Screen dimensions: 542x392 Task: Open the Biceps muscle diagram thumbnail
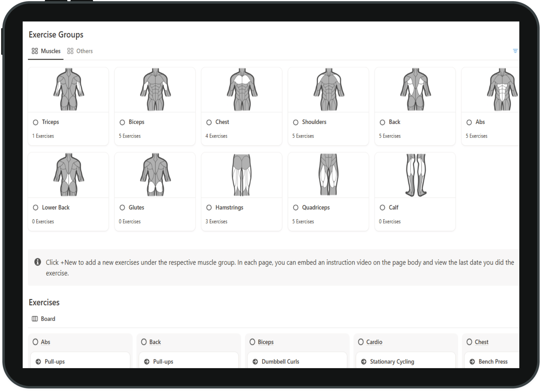155,89
